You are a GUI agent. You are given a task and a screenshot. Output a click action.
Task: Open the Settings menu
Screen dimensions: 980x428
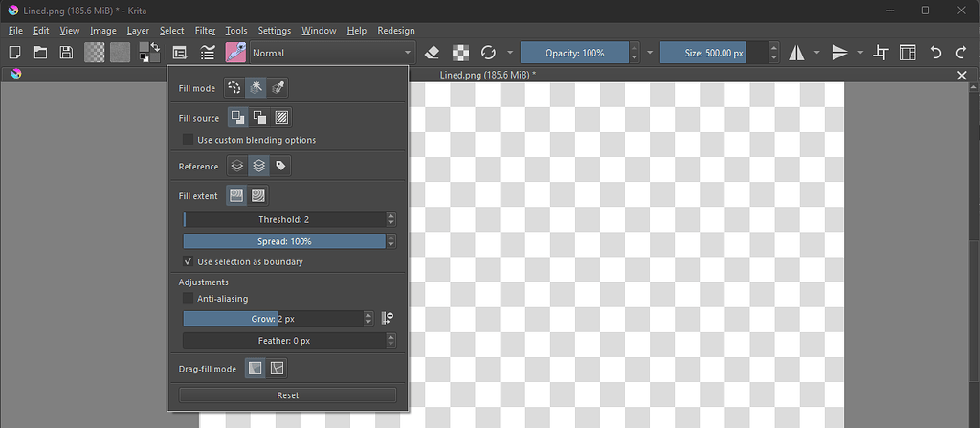pyautogui.click(x=275, y=31)
